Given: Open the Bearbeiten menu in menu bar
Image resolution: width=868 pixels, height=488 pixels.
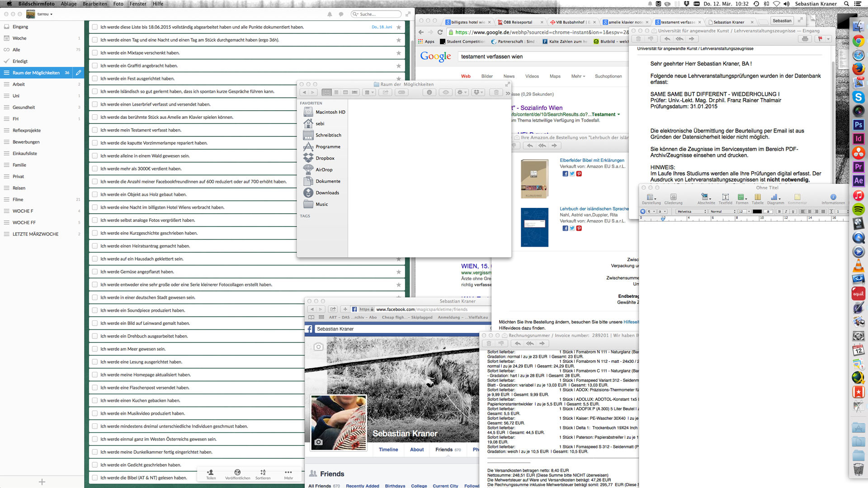Looking at the screenshot, I should click(x=95, y=4).
